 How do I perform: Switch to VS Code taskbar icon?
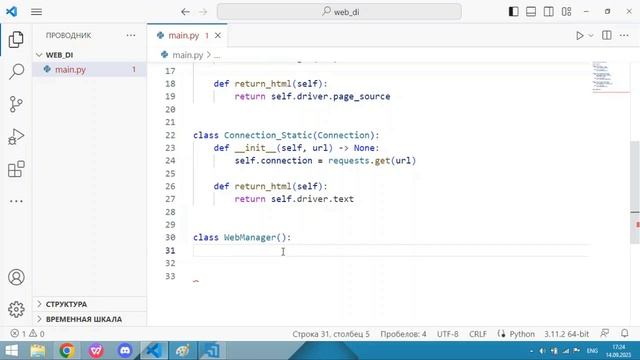(x=154, y=351)
